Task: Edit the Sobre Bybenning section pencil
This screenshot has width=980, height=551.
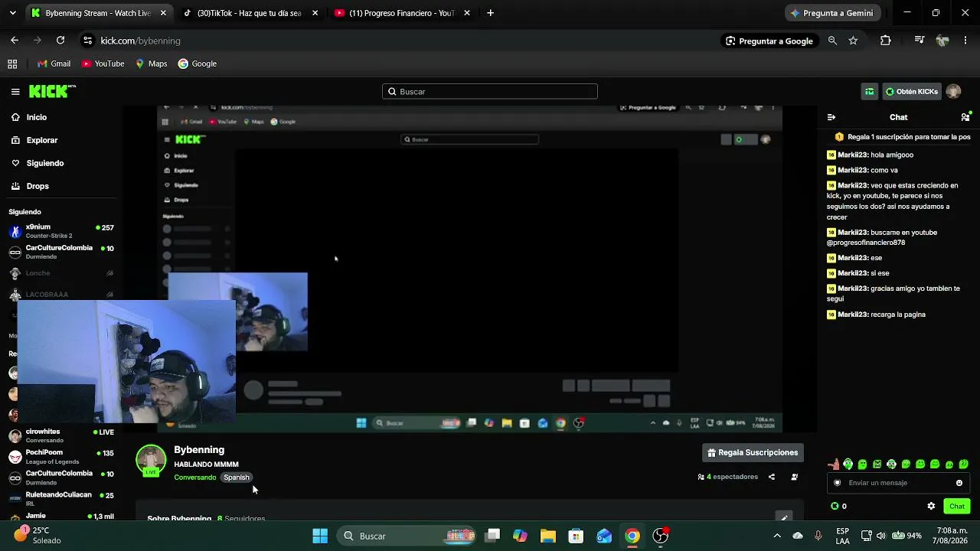Action: point(783,518)
